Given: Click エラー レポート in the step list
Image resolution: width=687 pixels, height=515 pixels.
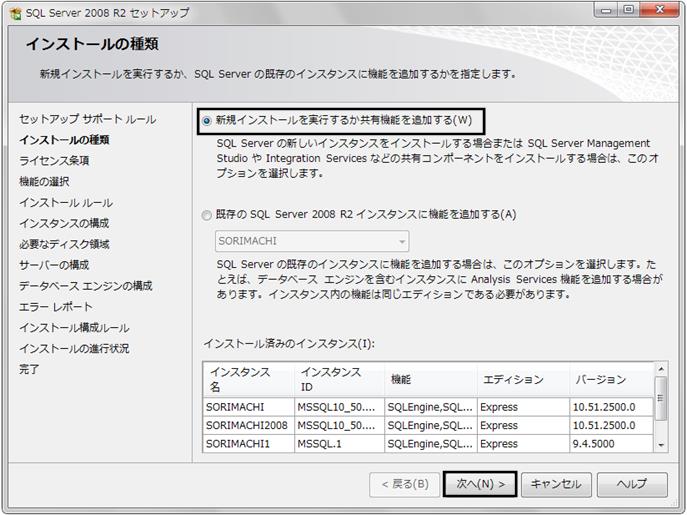Looking at the screenshot, I should (56, 307).
